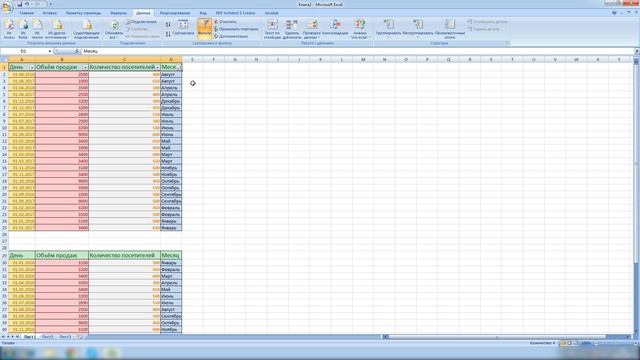This screenshot has height=360, width=640.
Task: Click the Save icon in quick access toolbar
Action: click(x=19, y=4)
